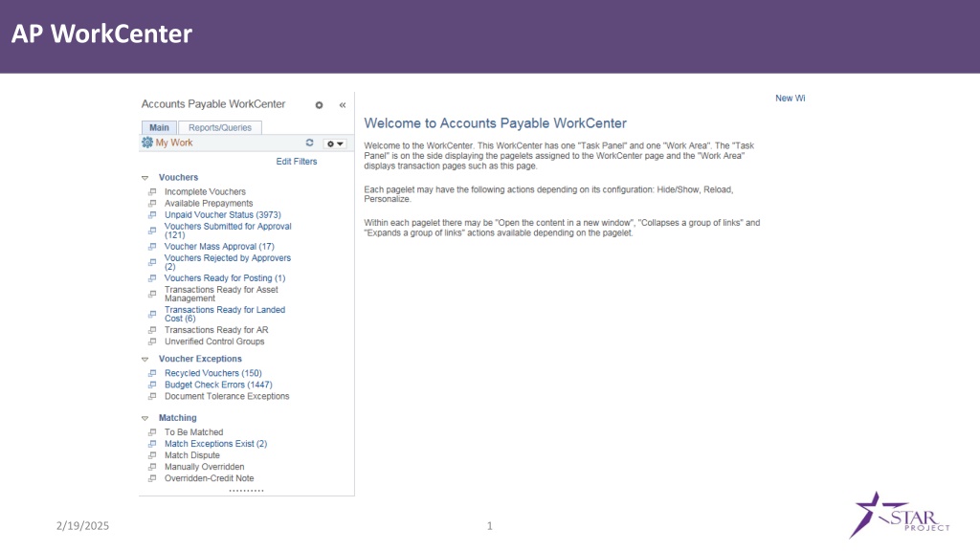Select Incomplete Vouchers text

(205, 191)
